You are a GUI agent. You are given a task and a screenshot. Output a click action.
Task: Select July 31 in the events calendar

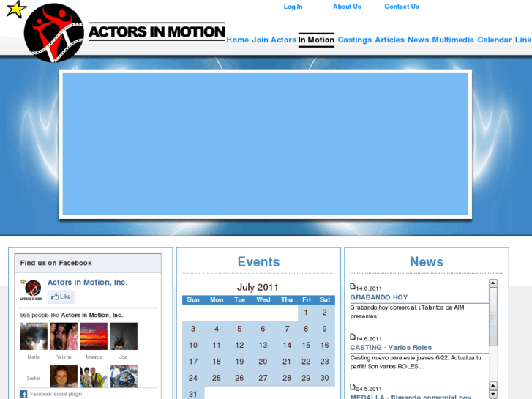[x=193, y=394]
